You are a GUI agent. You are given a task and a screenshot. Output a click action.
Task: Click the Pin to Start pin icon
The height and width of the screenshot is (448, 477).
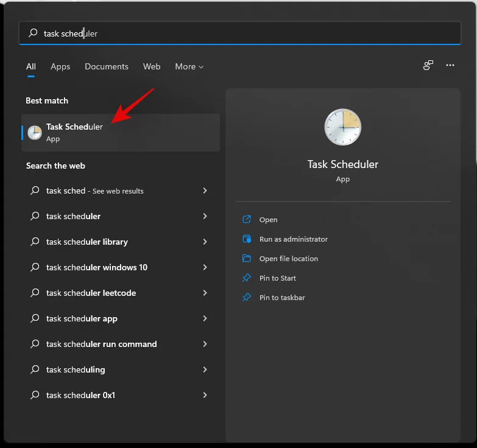pyautogui.click(x=246, y=278)
